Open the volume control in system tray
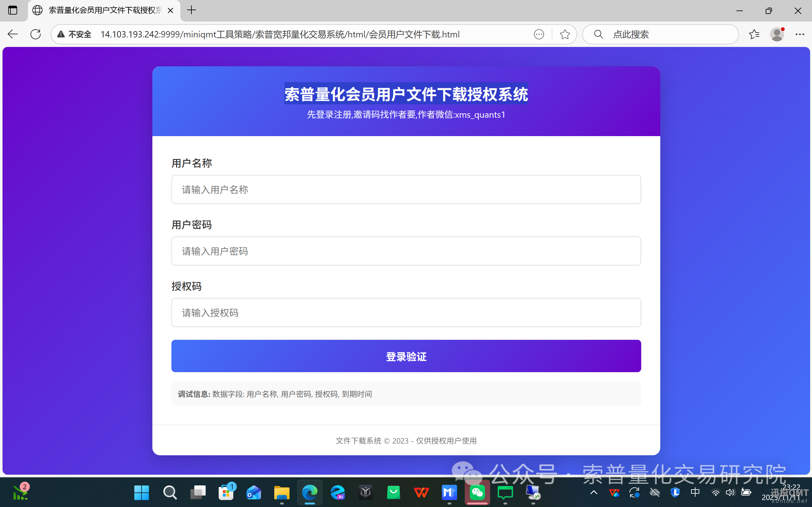Image resolution: width=812 pixels, height=507 pixels. [731, 493]
